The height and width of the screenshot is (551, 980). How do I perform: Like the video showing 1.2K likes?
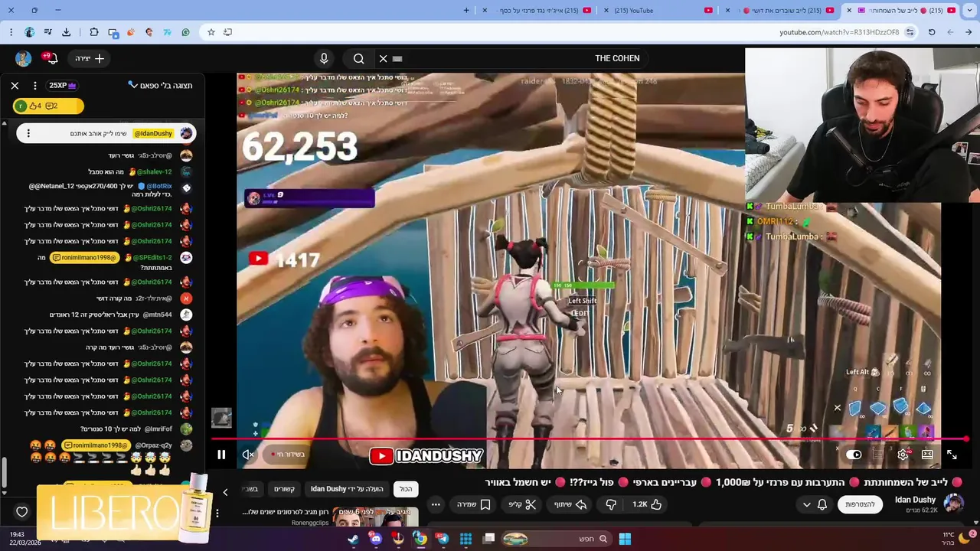point(647,504)
